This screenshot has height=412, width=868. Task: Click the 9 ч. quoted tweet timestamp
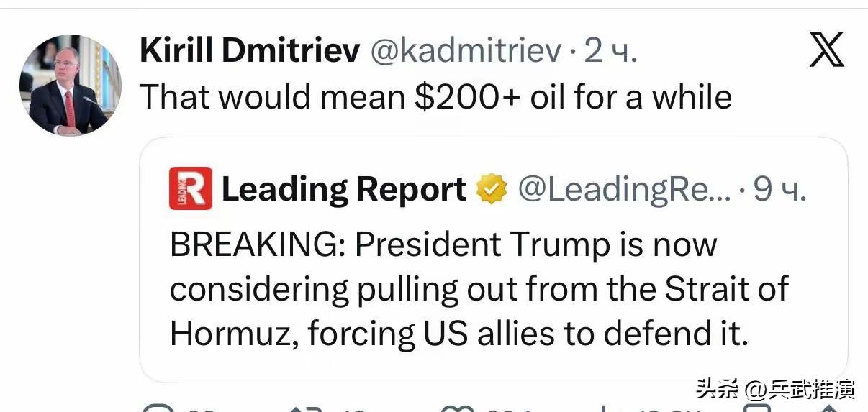tap(779, 189)
